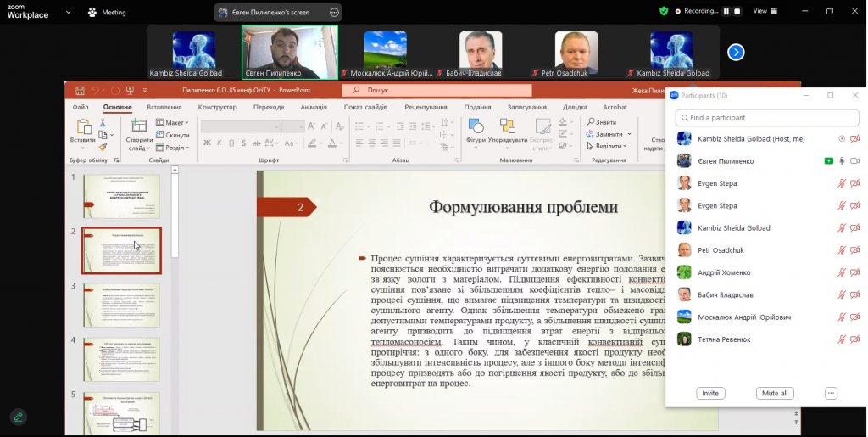The height and width of the screenshot is (437, 868).
Task: Click Євген Пилипенко's microphone icon in list
Action: click(x=842, y=161)
